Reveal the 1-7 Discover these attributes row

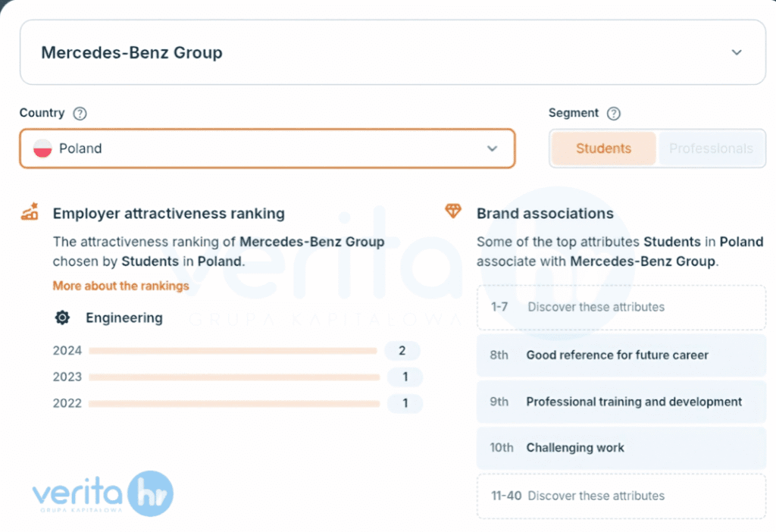(x=621, y=307)
